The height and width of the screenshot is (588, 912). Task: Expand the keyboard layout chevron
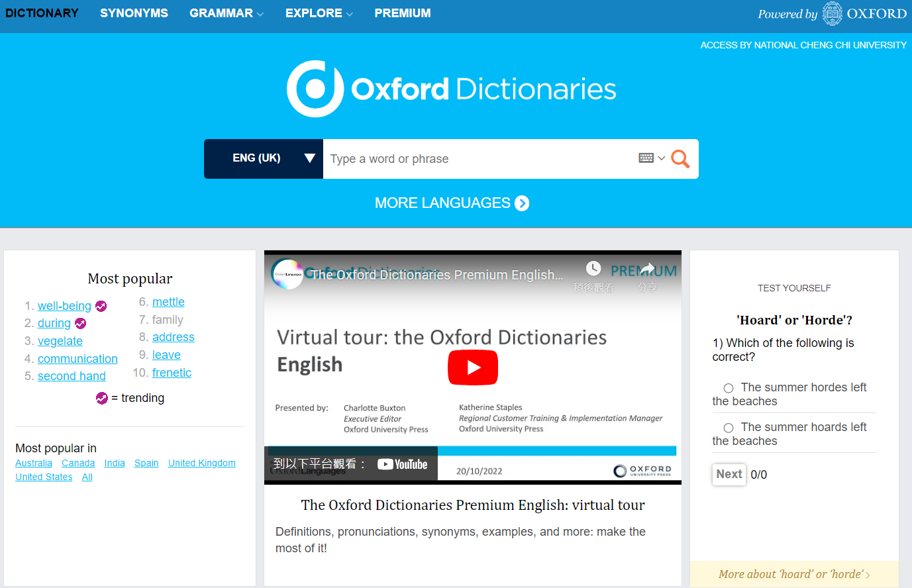[x=661, y=158]
